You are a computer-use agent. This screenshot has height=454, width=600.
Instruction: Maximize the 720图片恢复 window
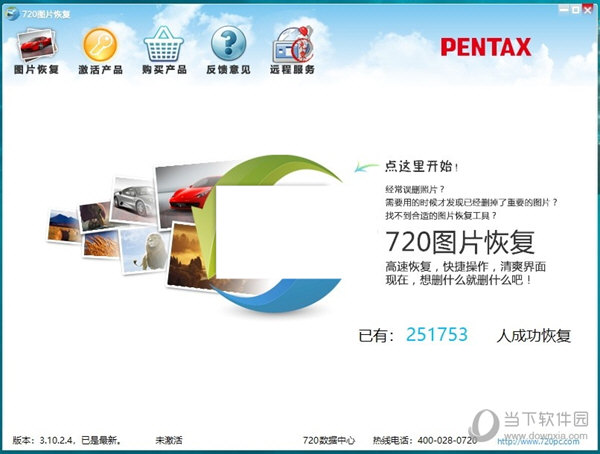pos(576,10)
